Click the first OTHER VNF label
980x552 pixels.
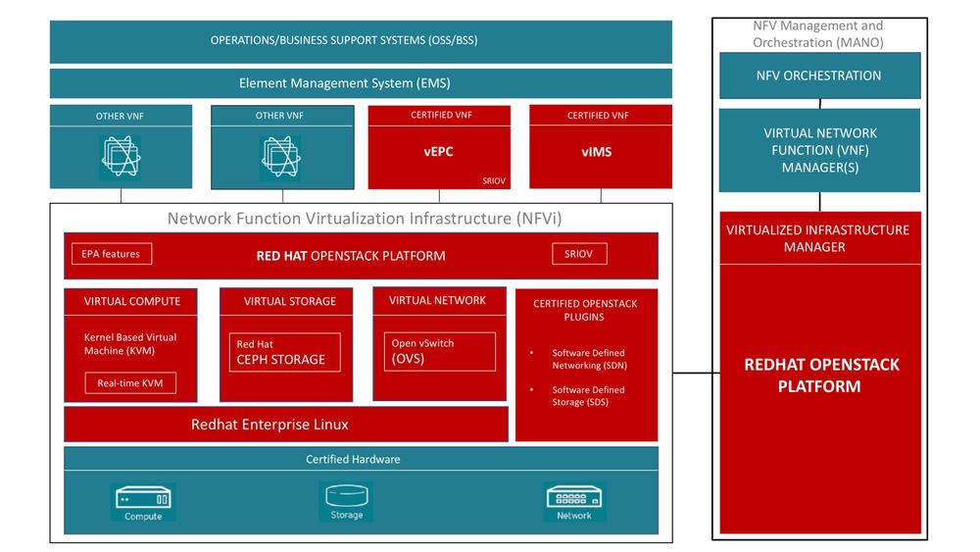(x=120, y=117)
